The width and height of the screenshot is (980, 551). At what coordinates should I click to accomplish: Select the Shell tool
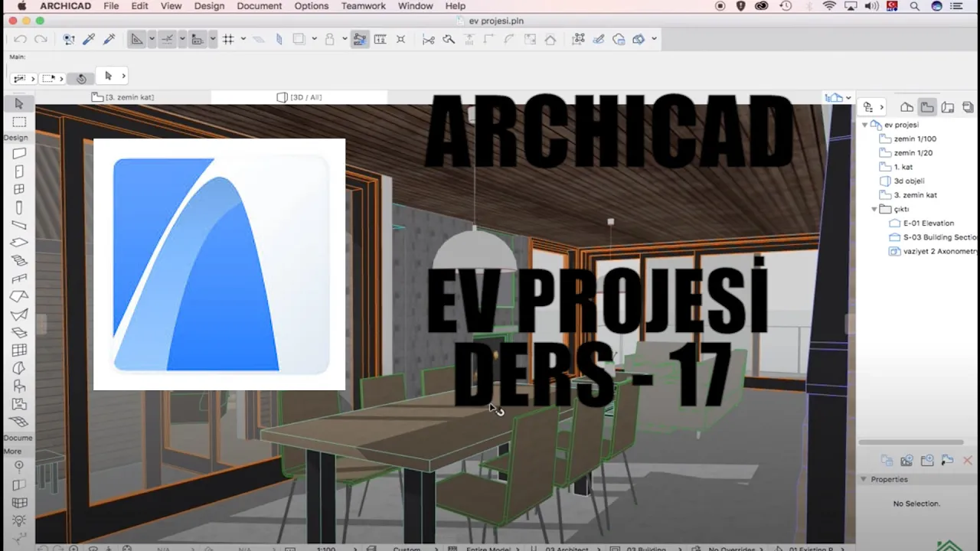19,314
